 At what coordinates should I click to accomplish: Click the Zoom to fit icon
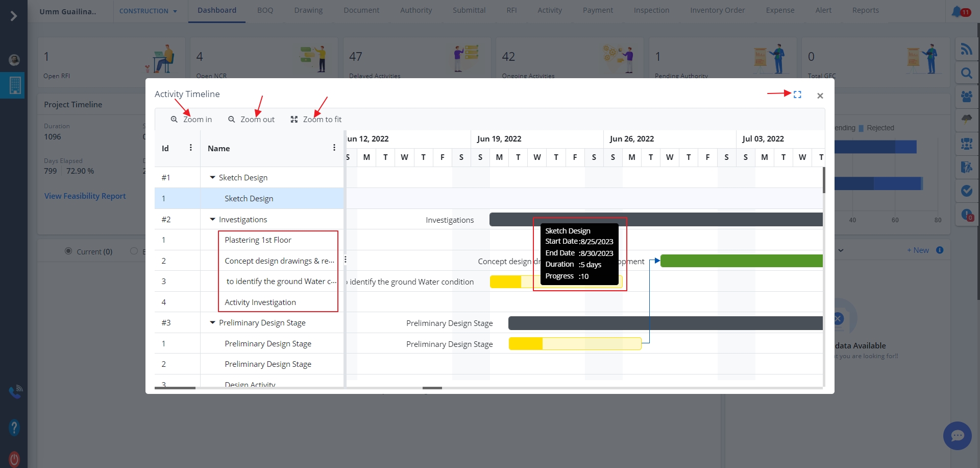click(294, 120)
